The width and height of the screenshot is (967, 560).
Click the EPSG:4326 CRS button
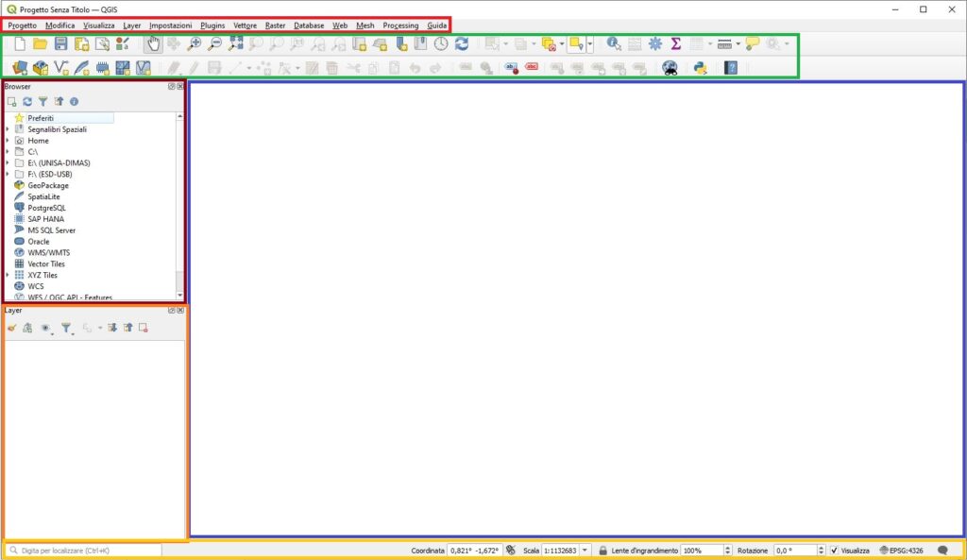902,551
